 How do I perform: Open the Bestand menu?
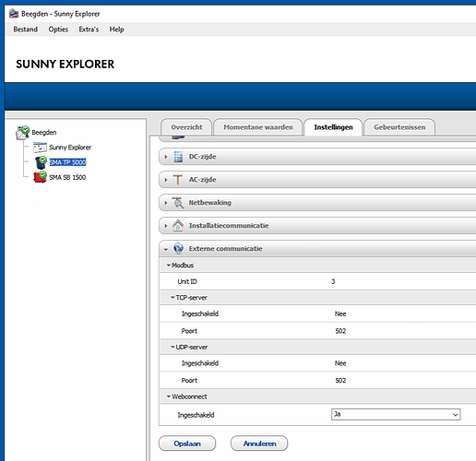click(x=26, y=30)
